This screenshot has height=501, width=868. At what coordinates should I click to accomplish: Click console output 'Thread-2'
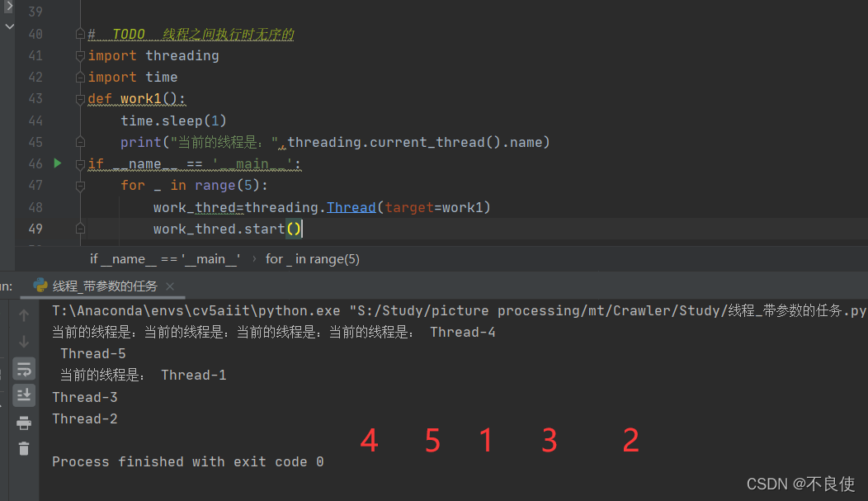(85, 419)
